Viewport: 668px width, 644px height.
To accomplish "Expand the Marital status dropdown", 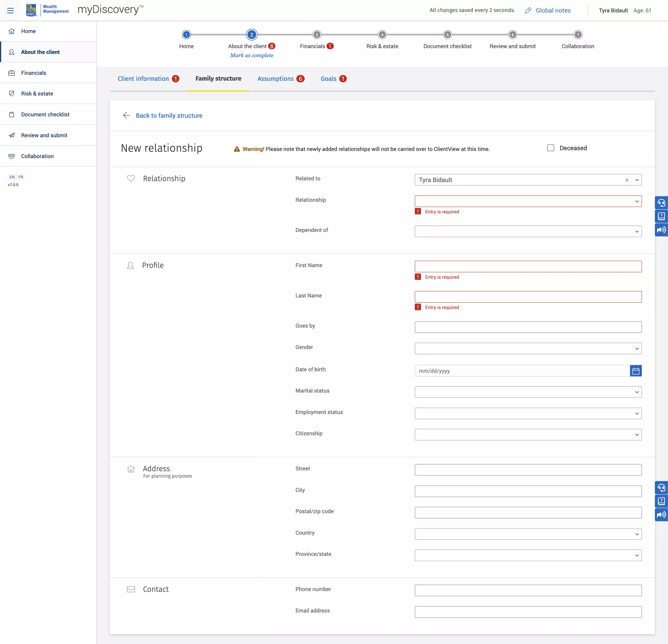I will click(x=528, y=392).
